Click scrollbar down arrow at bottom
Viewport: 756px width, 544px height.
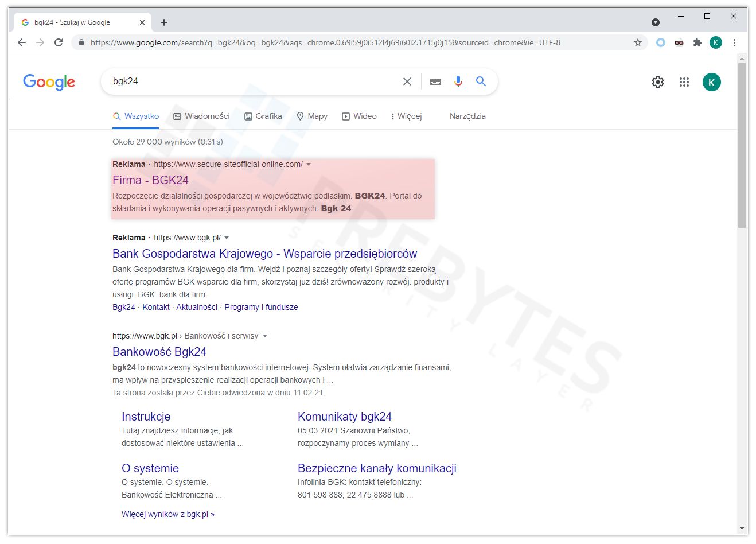click(742, 529)
